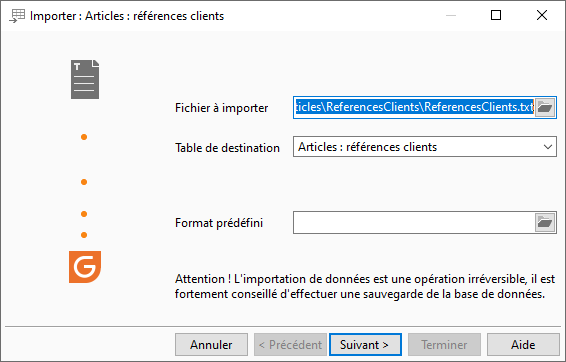Select the Articles : références clients combo box
This screenshot has height=362, width=566.
425,147
